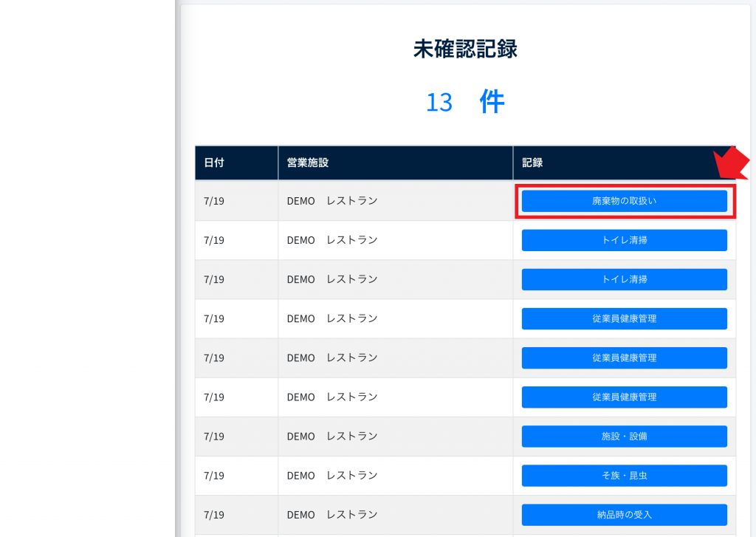Click the 13 件 unconfirmed count

coord(465,102)
